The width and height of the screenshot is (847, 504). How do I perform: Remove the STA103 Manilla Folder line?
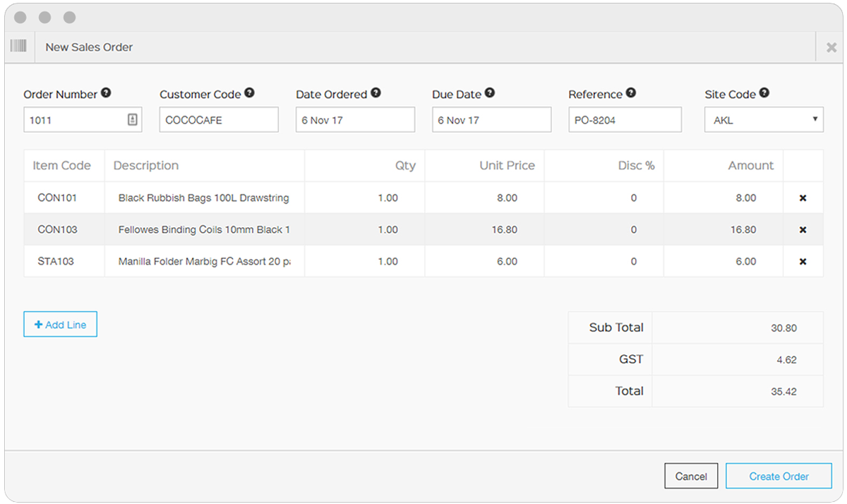click(803, 262)
